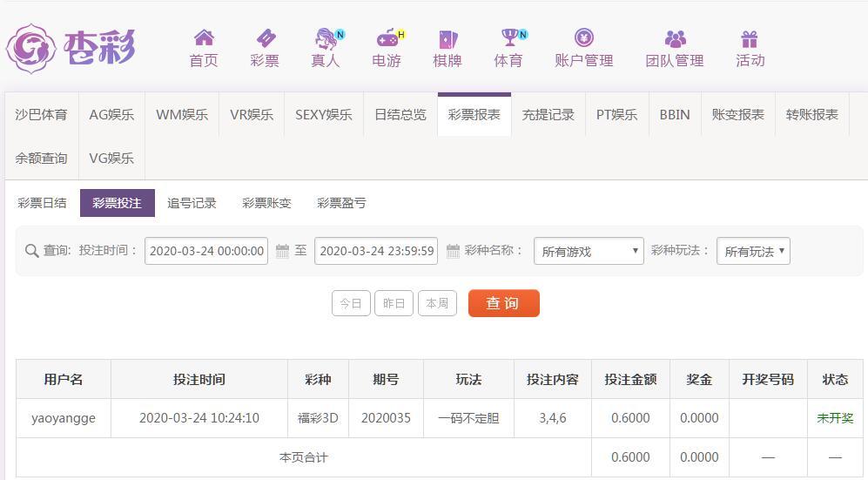Click the 开奖号码 column header
This screenshot has width=868, height=480.
(x=769, y=379)
